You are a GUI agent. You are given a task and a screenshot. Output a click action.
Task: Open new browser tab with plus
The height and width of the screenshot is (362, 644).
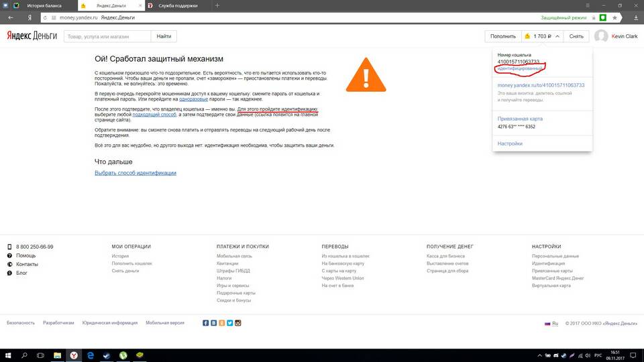tap(217, 5)
